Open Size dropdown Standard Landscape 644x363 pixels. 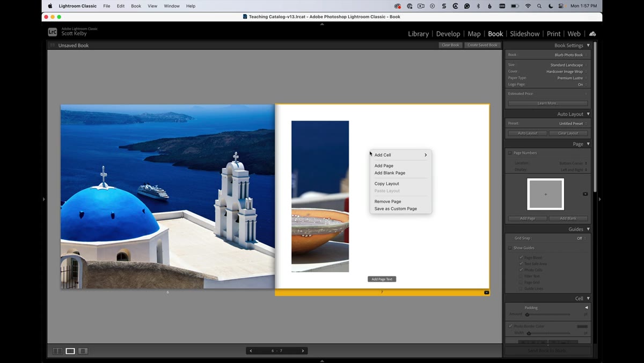click(x=568, y=65)
